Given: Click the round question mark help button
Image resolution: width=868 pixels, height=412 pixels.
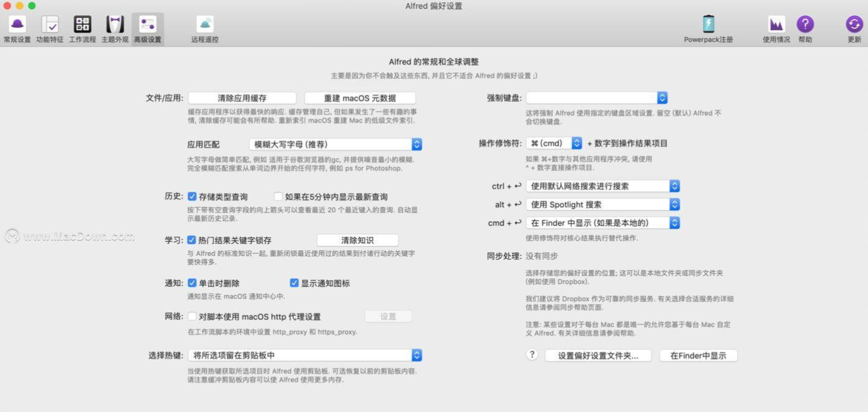Looking at the screenshot, I should 532,355.
